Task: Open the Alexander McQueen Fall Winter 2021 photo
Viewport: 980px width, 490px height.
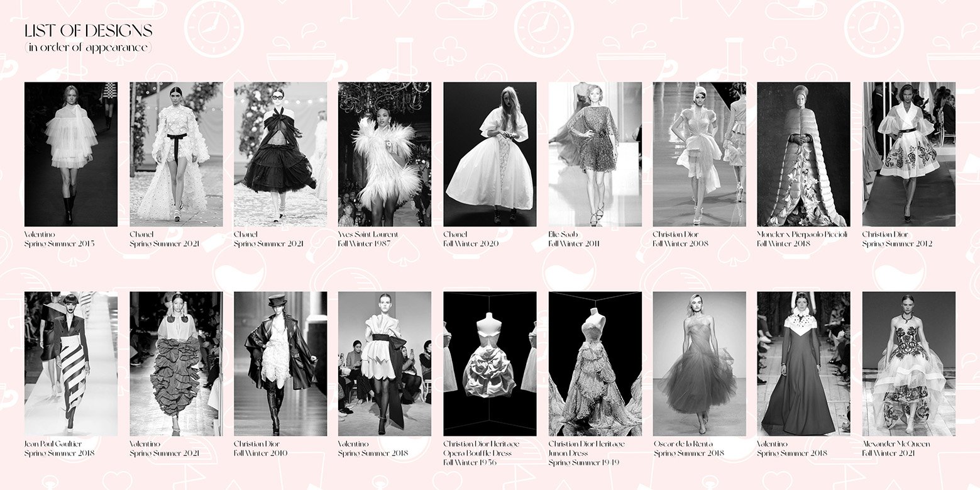Action: pos(908,364)
